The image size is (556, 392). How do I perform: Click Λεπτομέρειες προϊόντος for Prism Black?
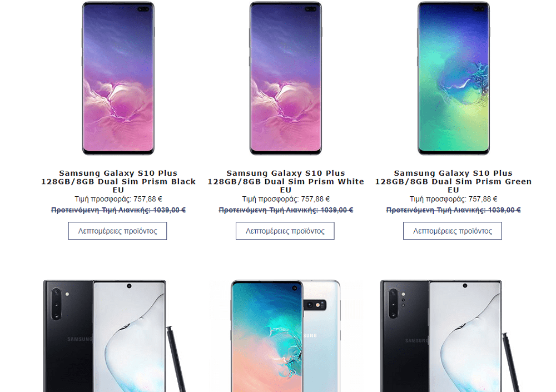117,231
